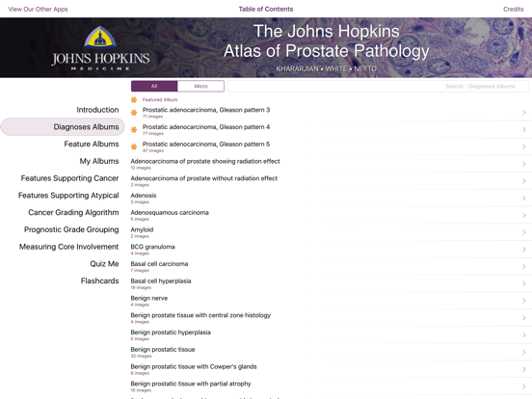Open the Basal cell carcinoma album
This screenshot has height=399, width=532.
point(332,267)
